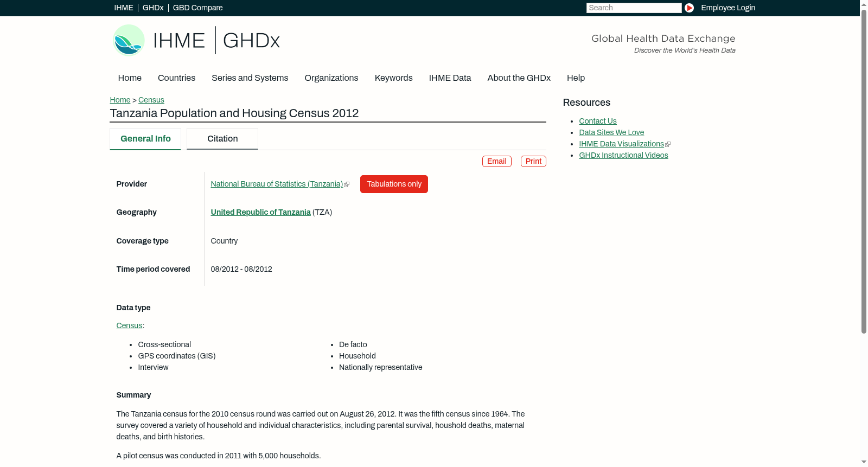Click the 'Summary' heading

pyautogui.click(x=133, y=395)
